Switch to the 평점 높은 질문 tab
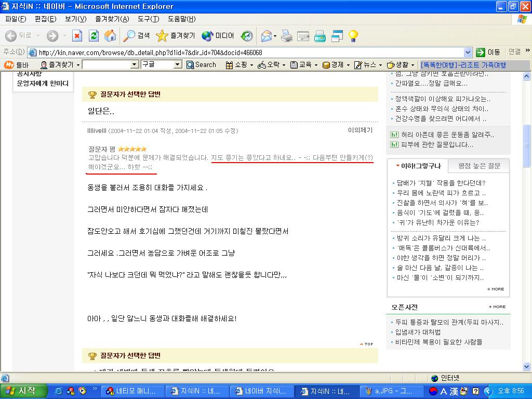Screen dimensions: 532x399 coord(479,166)
